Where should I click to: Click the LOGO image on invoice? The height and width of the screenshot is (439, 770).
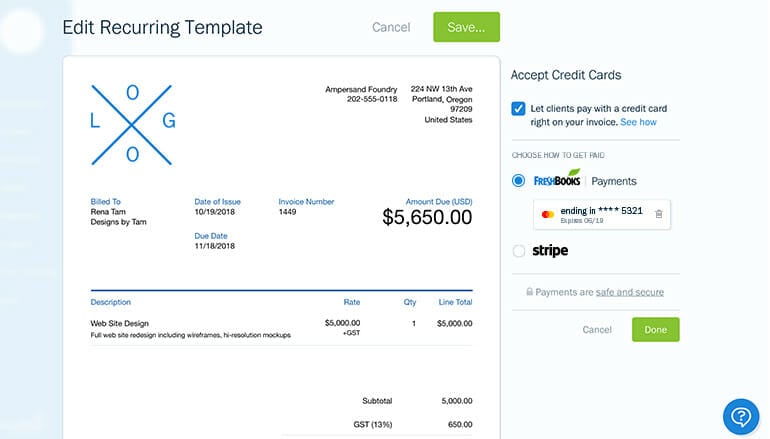(132, 125)
